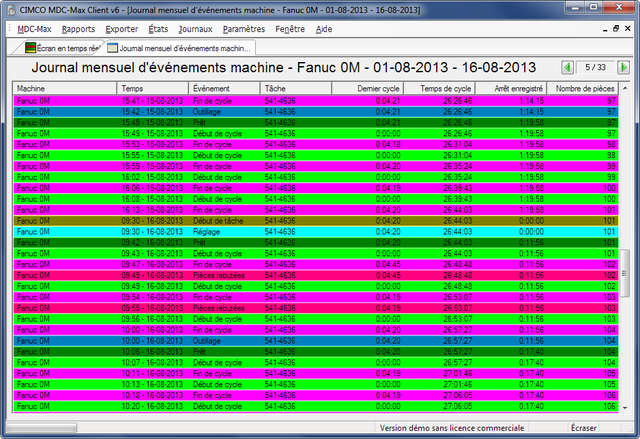This screenshot has width=640, height=439.
Task: Go to previous page with green left arrow
Action: (x=567, y=67)
